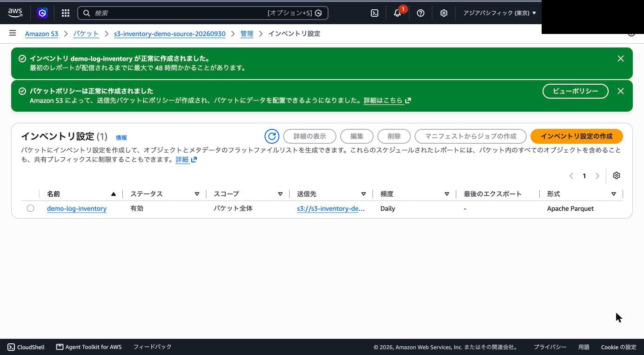The image size is (644, 355).
Task: Open the help question mark menu
Action: coord(421,13)
